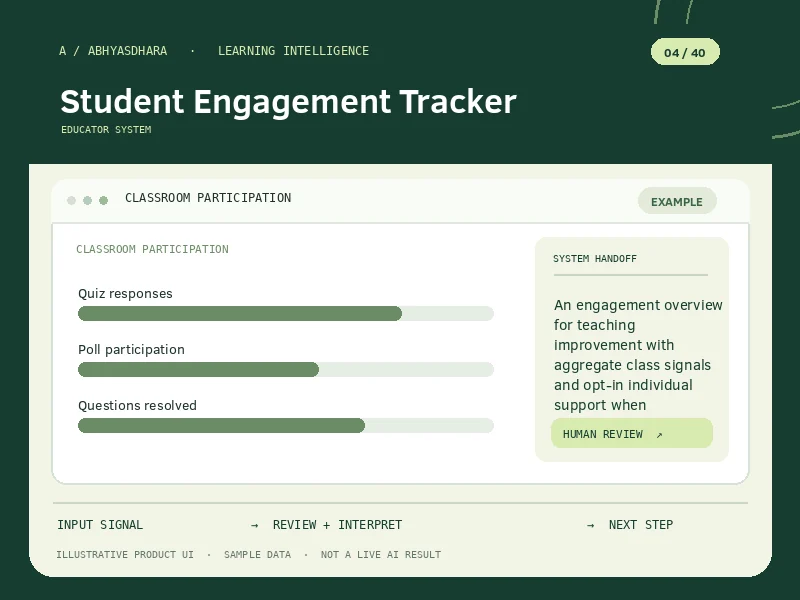Click the arrow before REVIEW + INTERPRET

(255, 525)
